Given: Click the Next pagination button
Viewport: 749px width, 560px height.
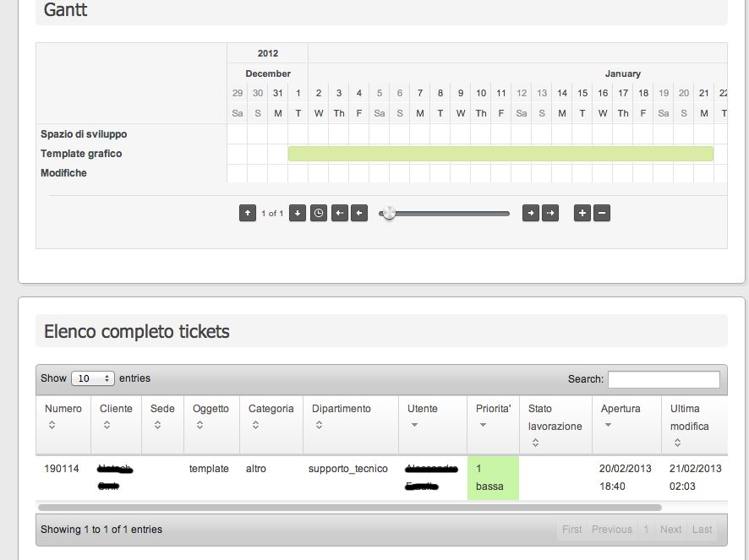Looking at the screenshot, I should tap(670, 530).
